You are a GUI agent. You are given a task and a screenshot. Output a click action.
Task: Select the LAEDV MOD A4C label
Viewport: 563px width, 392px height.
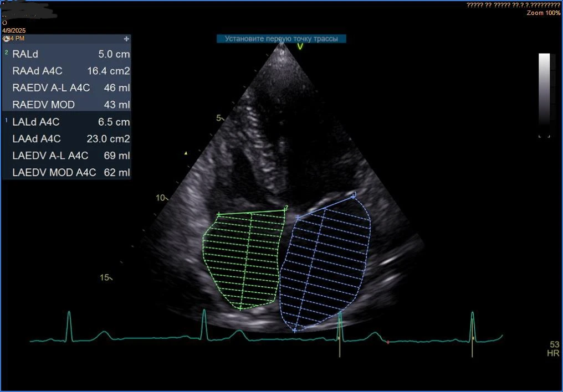54,173
